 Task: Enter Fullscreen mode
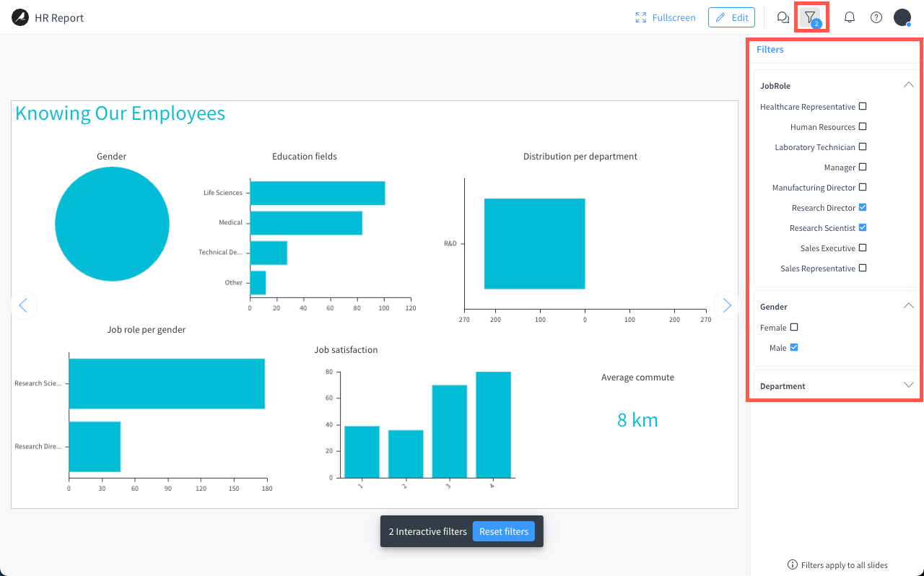click(665, 17)
